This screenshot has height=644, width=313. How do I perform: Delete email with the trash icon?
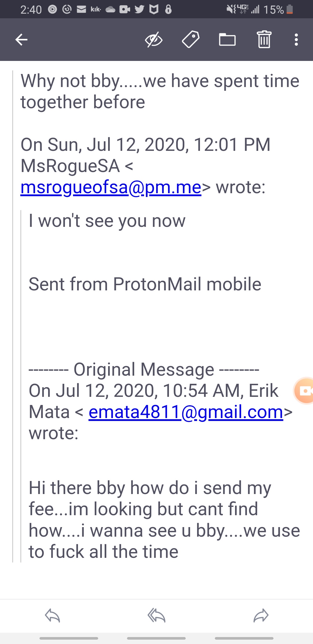pos(264,39)
